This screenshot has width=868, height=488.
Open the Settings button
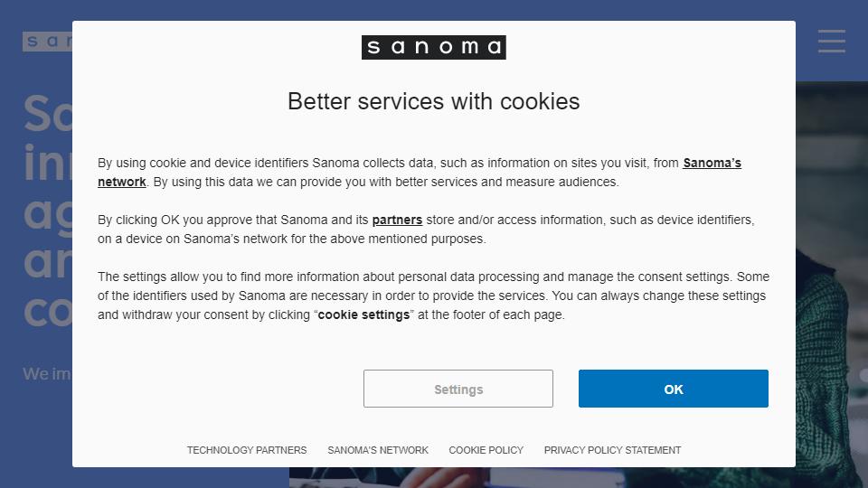458,389
